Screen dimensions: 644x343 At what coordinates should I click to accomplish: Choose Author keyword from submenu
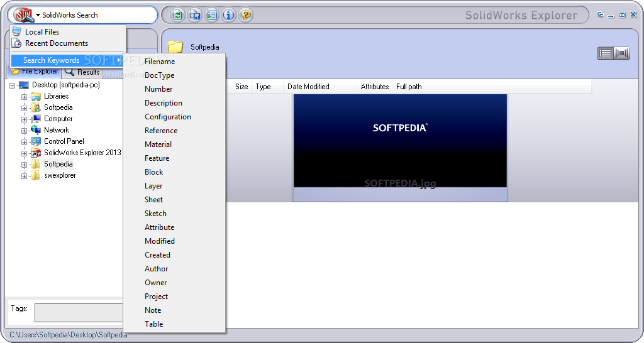pos(174,269)
